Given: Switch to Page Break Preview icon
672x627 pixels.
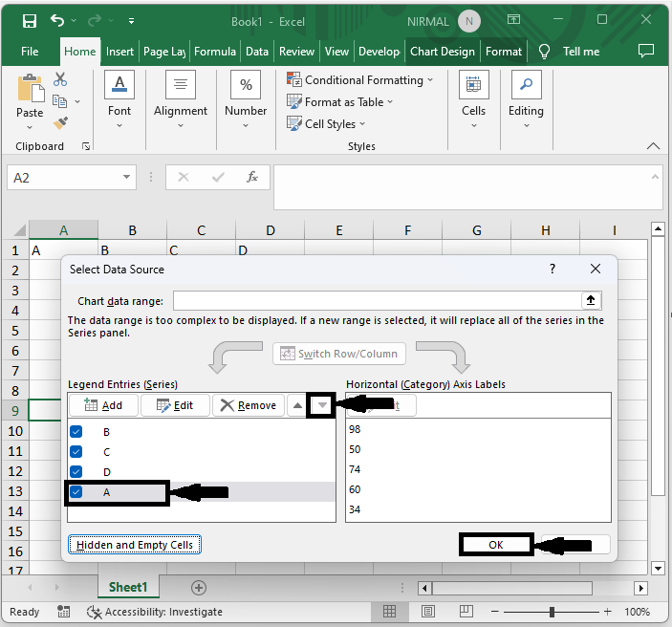Looking at the screenshot, I should (x=466, y=611).
